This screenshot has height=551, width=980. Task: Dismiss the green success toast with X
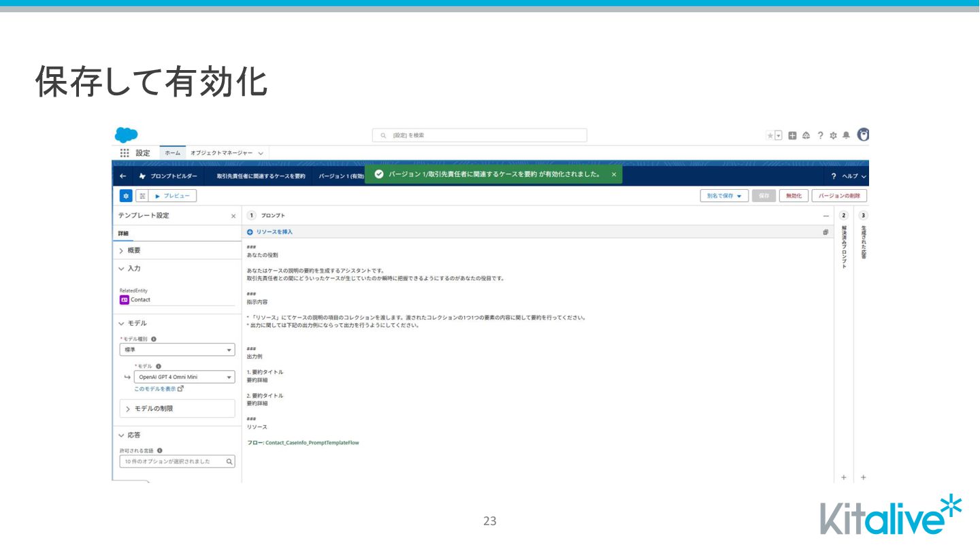(613, 174)
